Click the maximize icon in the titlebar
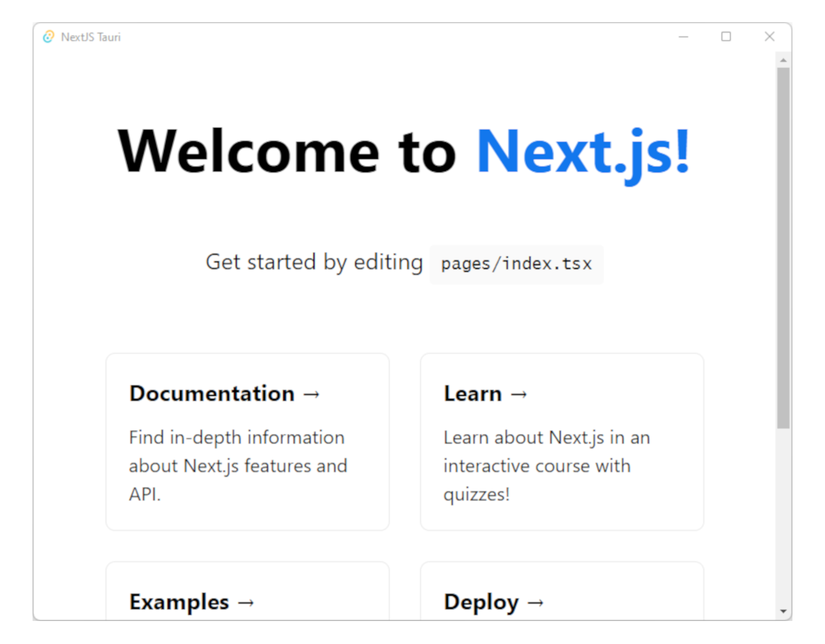Screen dimensions: 825x644 (726, 37)
